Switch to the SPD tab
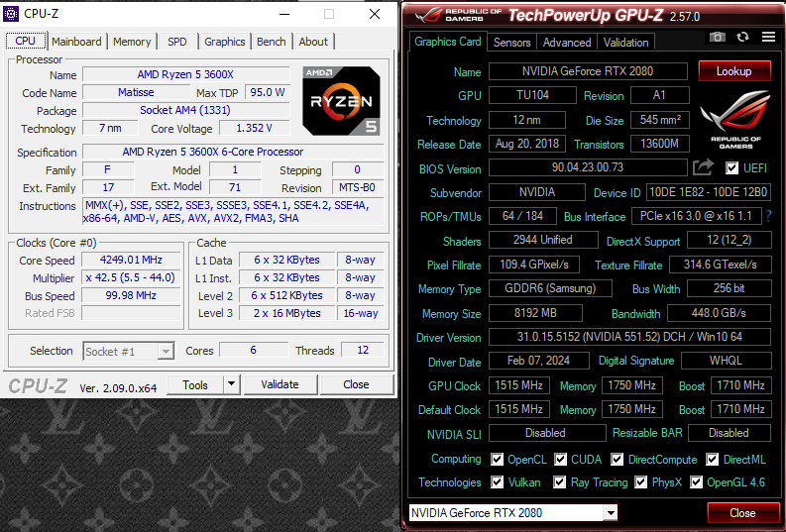 coord(177,42)
